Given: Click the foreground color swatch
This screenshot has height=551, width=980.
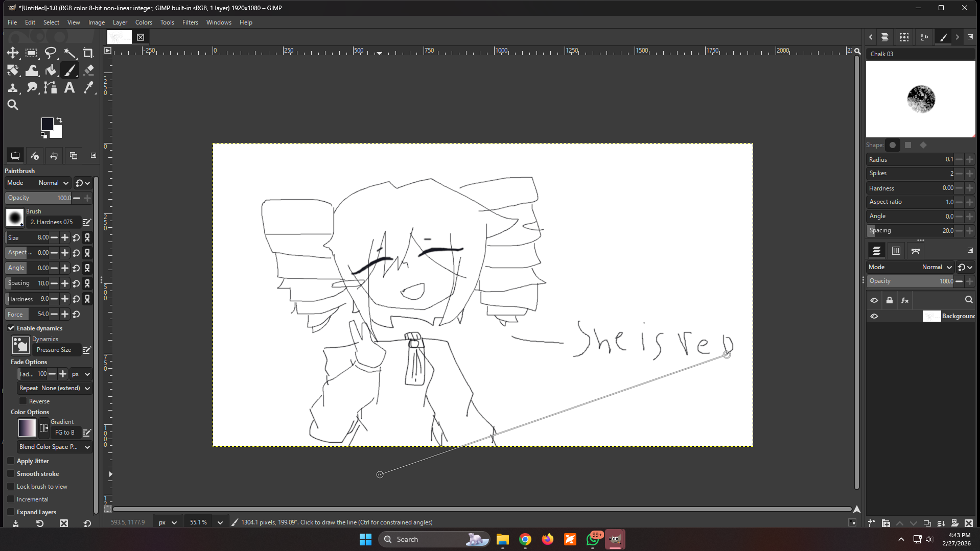Looking at the screenshot, I should (x=47, y=124).
